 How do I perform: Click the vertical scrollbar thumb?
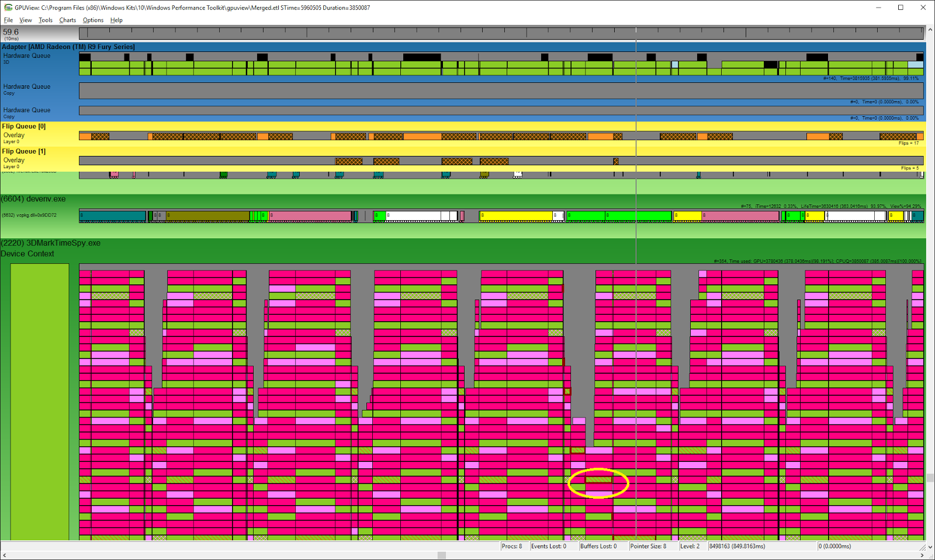[930, 478]
